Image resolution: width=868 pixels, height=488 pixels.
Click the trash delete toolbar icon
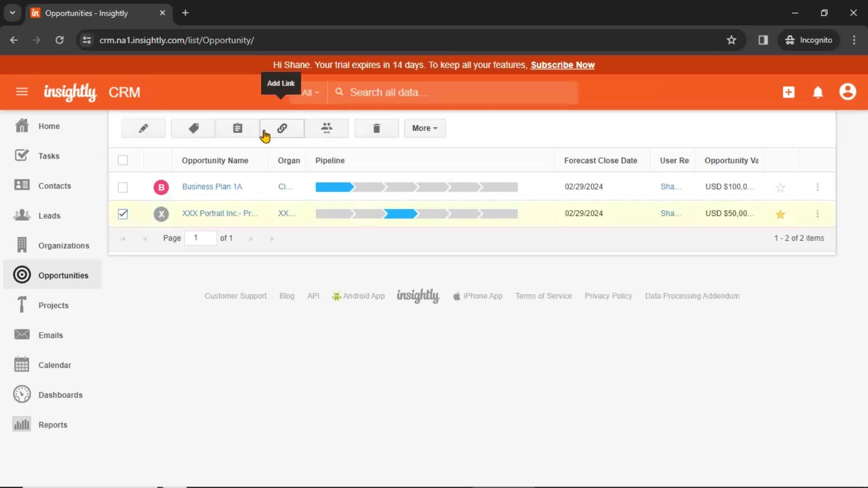point(377,128)
